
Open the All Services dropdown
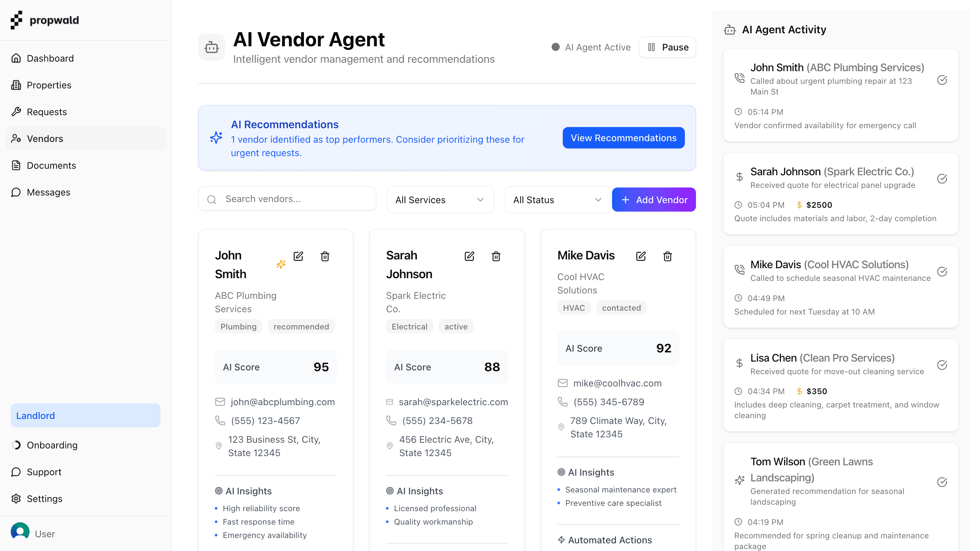click(440, 199)
